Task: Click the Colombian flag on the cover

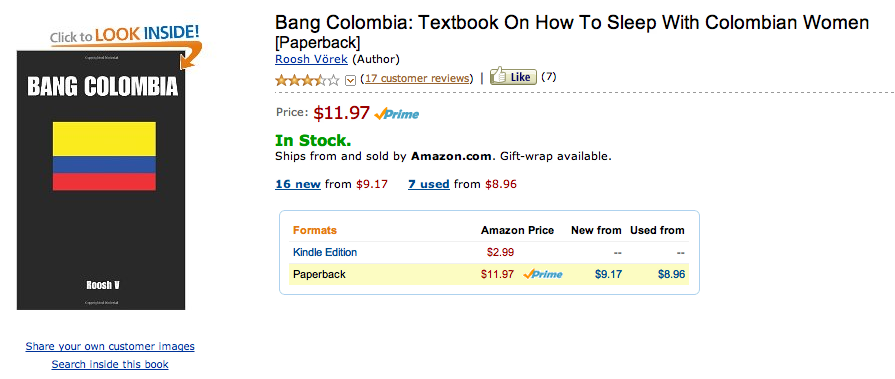Action: coord(104,156)
